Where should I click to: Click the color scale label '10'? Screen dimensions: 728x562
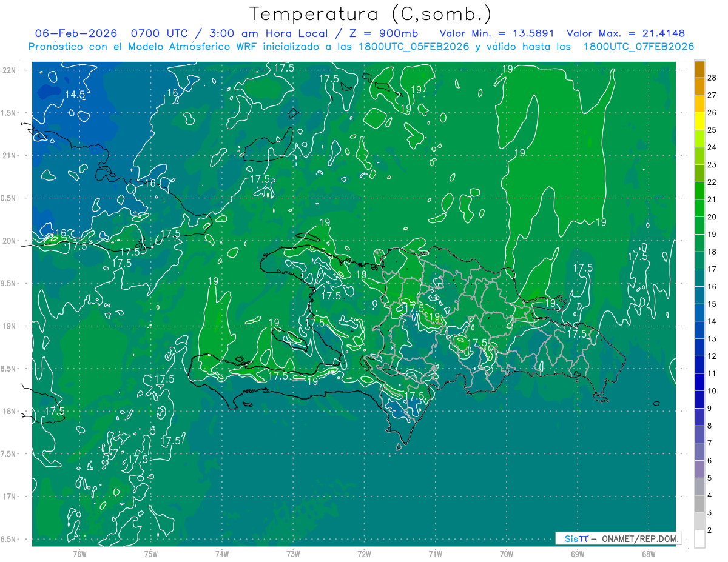tap(712, 391)
